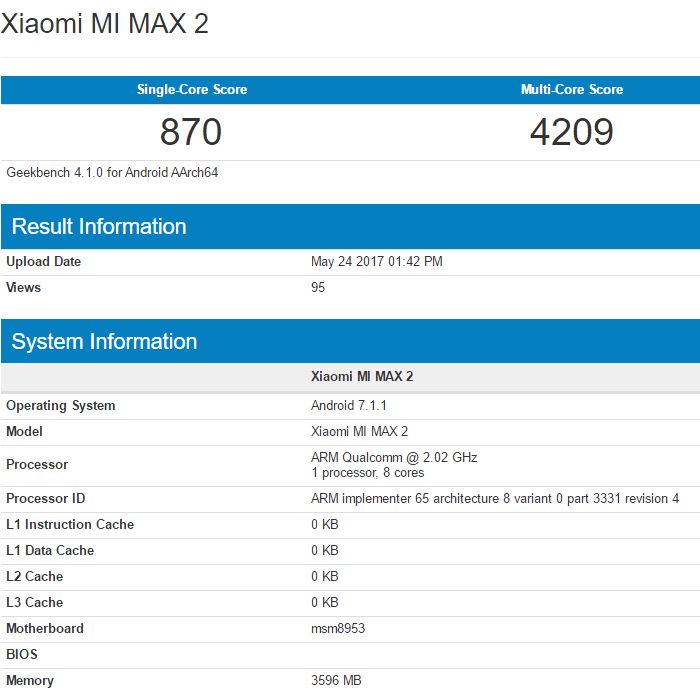Viewport: 700px width, 700px height.
Task: Select the Model value Xiaomi MI MAX 2
Action: coord(359,432)
